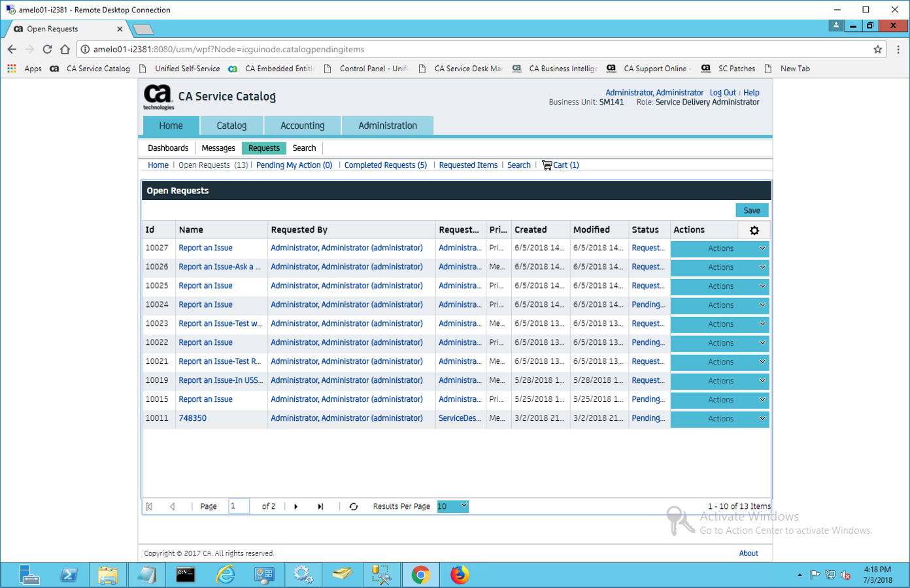Image resolution: width=910 pixels, height=588 pixels.
Task: Expand Actions dropdown for request 10025
Action: (720, 286)
